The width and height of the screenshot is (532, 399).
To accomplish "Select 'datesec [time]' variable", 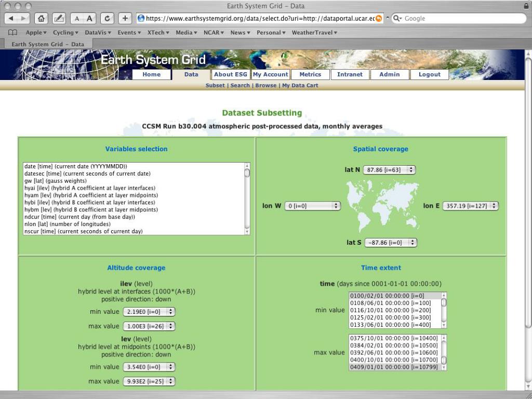I will (x=134, y=174).
